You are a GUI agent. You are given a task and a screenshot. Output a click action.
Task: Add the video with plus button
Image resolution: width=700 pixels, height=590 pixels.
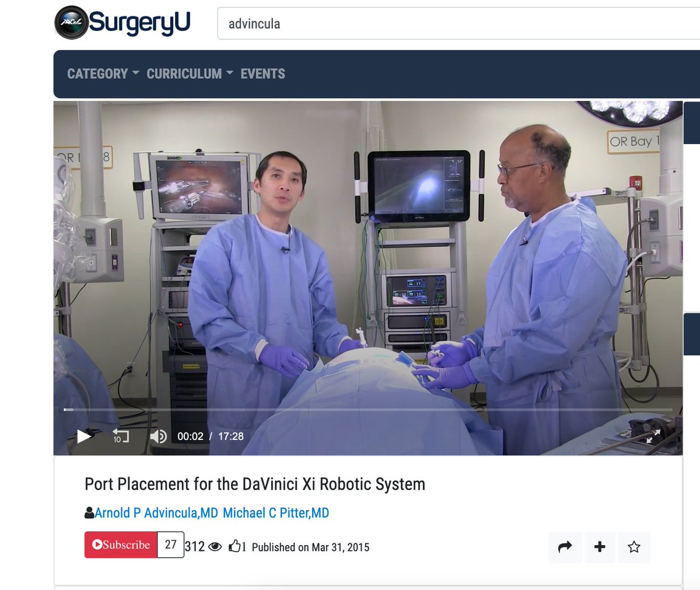tap(600, 547)
